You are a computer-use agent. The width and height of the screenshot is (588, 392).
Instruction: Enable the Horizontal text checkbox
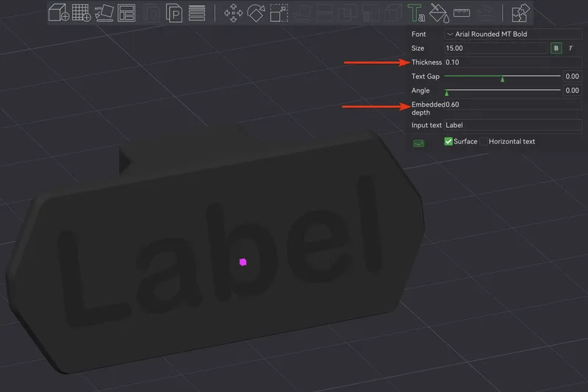coord(484,141)
